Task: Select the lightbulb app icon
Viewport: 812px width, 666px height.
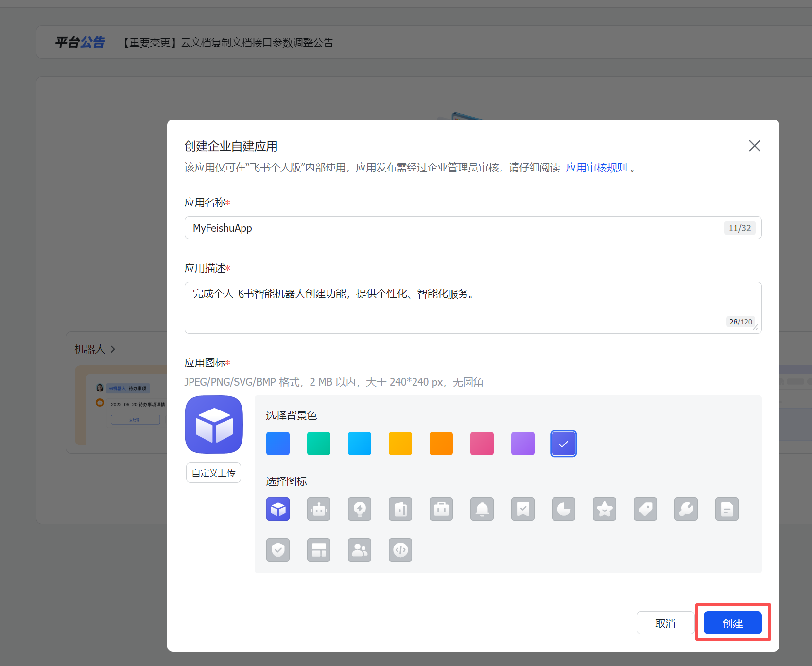Action: point(360,509)
